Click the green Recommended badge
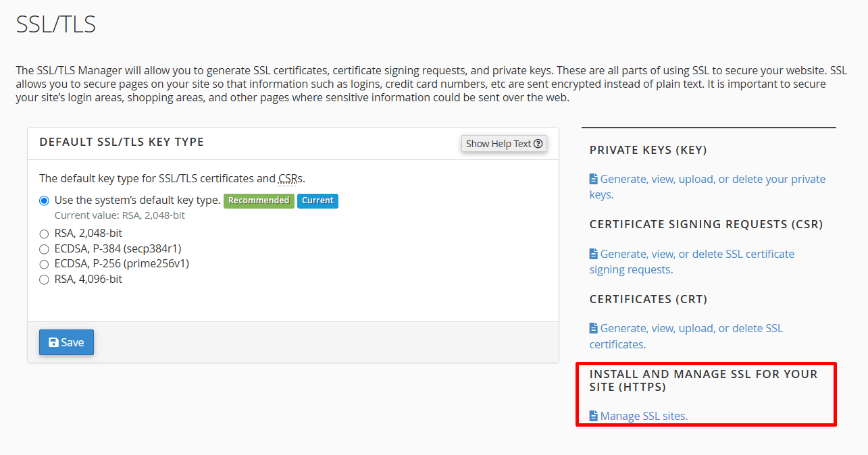Screen dimensions: 868x455 click(x=259, y=200)
